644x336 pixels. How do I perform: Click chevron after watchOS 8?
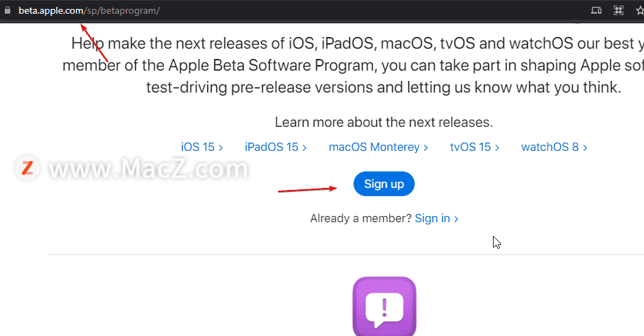[x=585, y=147]
